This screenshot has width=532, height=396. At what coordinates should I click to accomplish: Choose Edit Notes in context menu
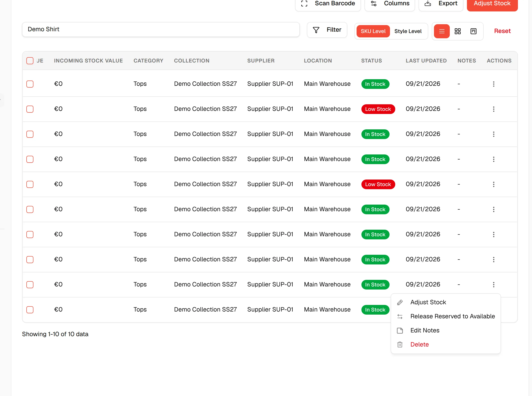coord(446,330)
